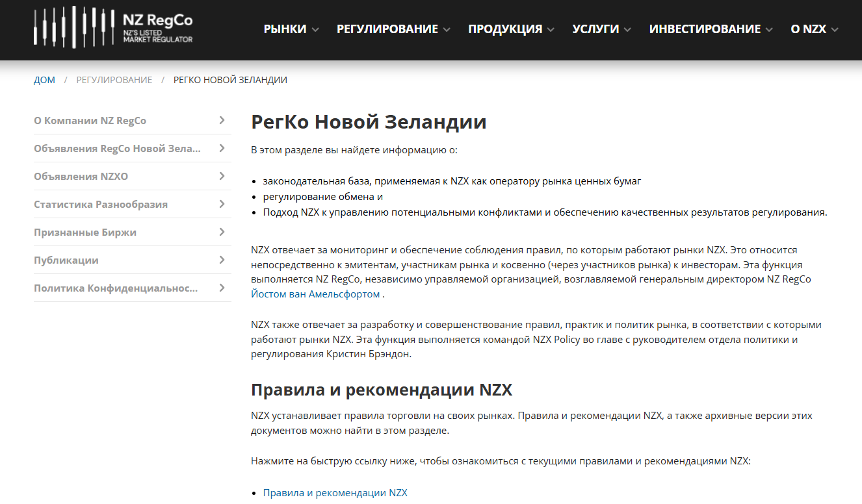862x504 pixels.
Task: Expand chevron next to ИНВЕСТИРОВАНИЕ
Action: click(769, 30)
